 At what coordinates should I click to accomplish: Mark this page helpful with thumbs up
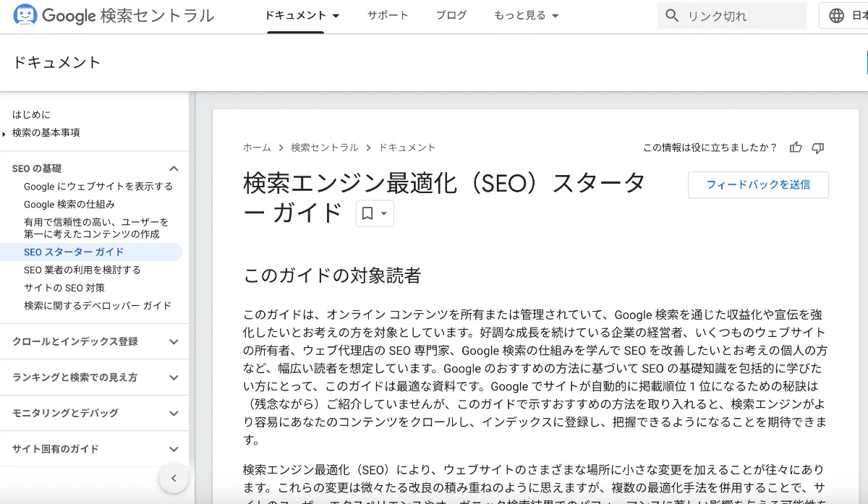click(x=796, y=148)
